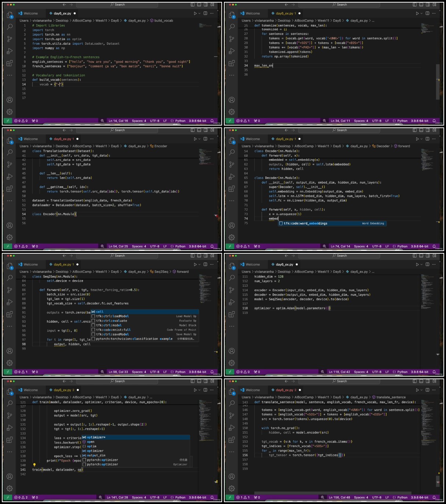Screen dimensions: 446x504
Task: Click Run Python File in Decoder forward window
Action: (417, 139)
